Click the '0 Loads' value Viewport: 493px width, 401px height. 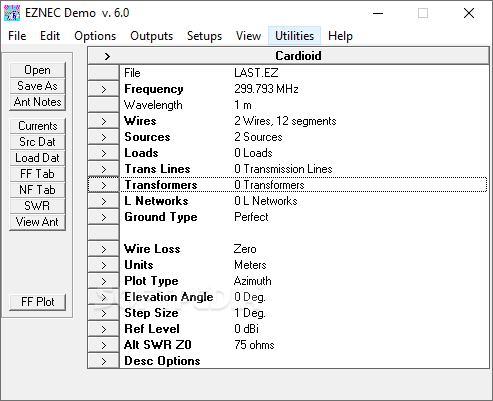pos(253,153)
